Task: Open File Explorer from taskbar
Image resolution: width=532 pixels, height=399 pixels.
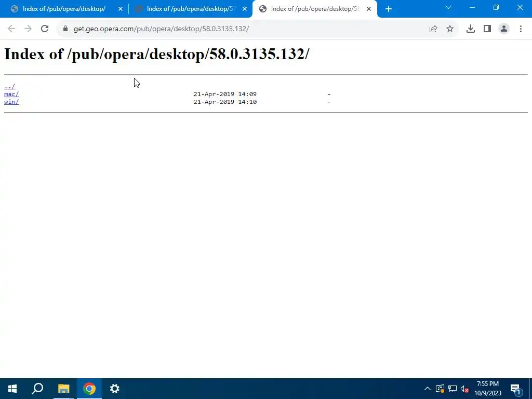Action: (x=63, y=389)
